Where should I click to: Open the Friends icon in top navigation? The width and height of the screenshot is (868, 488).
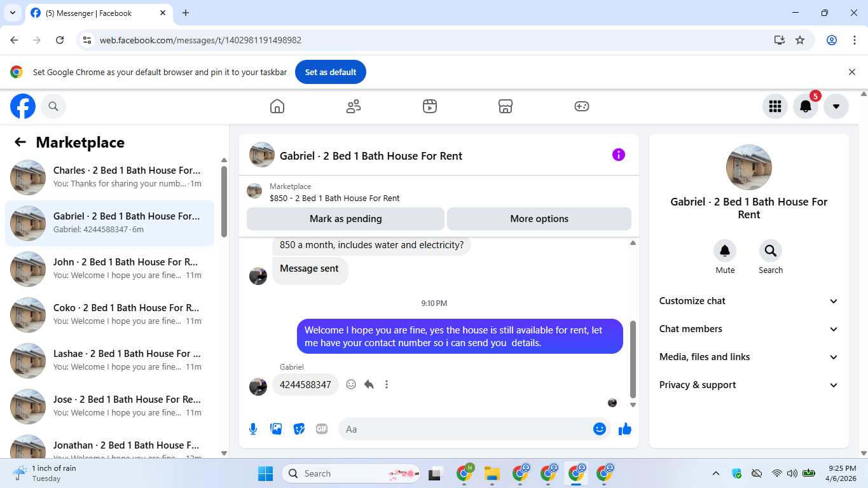pyautogui.click(x=354, y=106)
